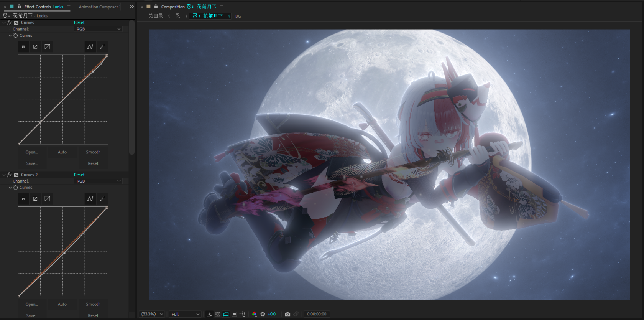The height and width of the screenshot is (320, 644).
Task: Click teal label color of Effect Controls
Action: coord(12,7)
